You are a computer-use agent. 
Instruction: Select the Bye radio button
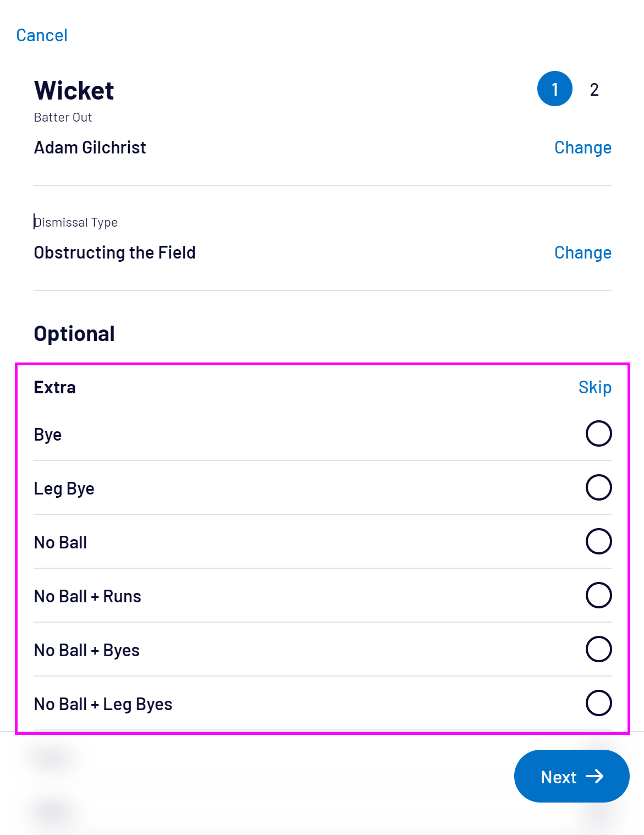click(598, 433)
